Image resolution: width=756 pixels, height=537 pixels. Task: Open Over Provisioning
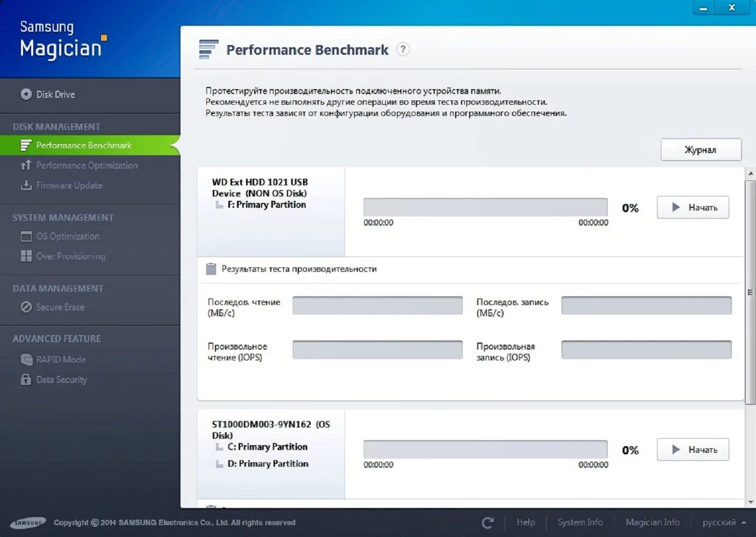coord(70,256)
